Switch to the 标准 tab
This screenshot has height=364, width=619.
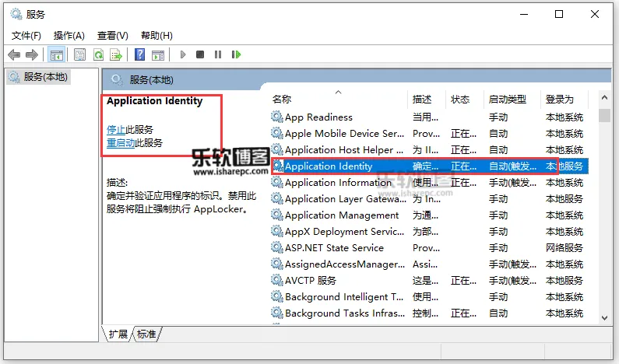(146, 334)
